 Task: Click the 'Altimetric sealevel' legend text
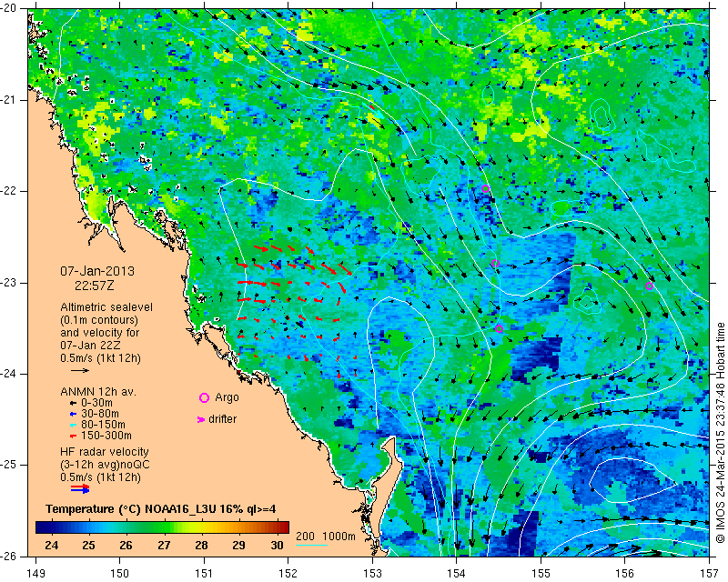tap(106, 307)
